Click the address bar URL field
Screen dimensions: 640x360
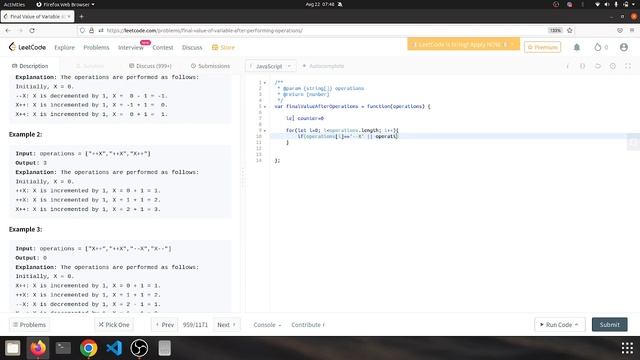[x=327, y=30]
